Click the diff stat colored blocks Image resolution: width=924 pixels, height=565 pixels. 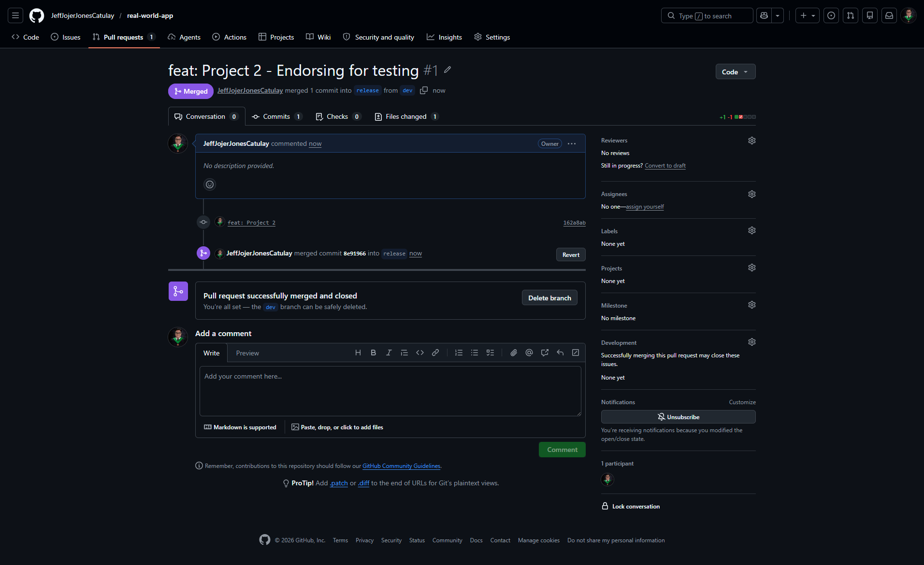click(x=745, y=117)
